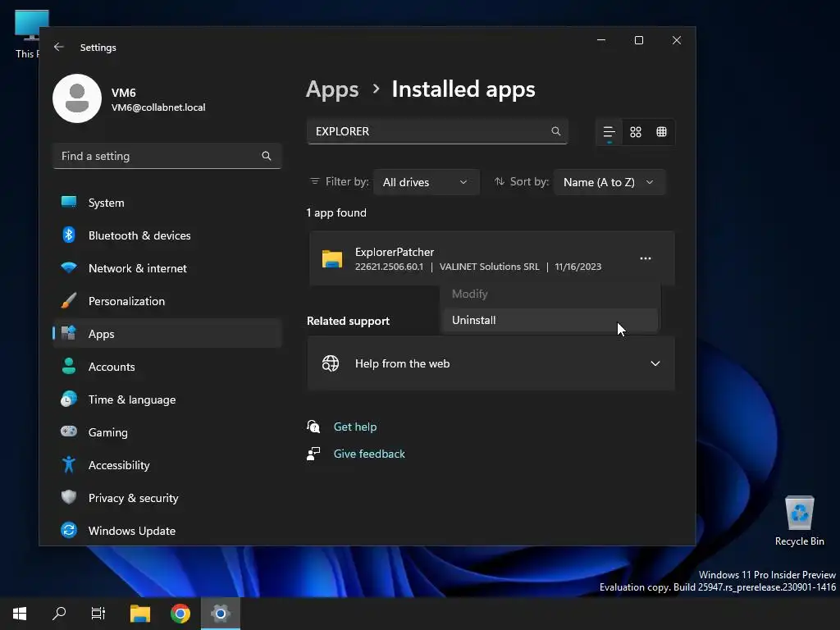Screen dimensions: 840x630
Task: Click the magnifier in Find a setting
Action: 267,156
